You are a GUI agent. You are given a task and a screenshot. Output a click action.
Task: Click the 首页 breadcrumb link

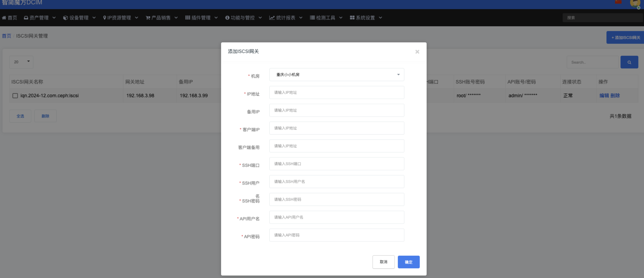(x=6, y=36)
